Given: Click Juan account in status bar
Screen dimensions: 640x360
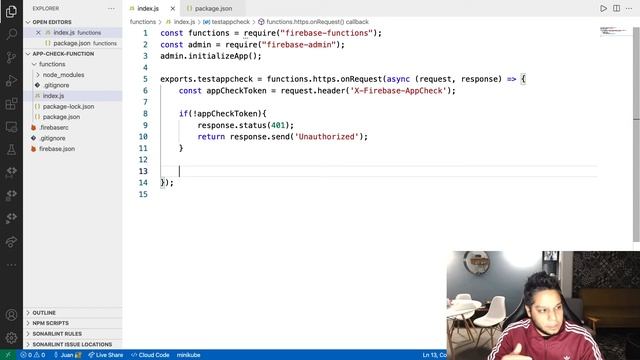Looking at the screenshot, I should click(x=67, y=355).
